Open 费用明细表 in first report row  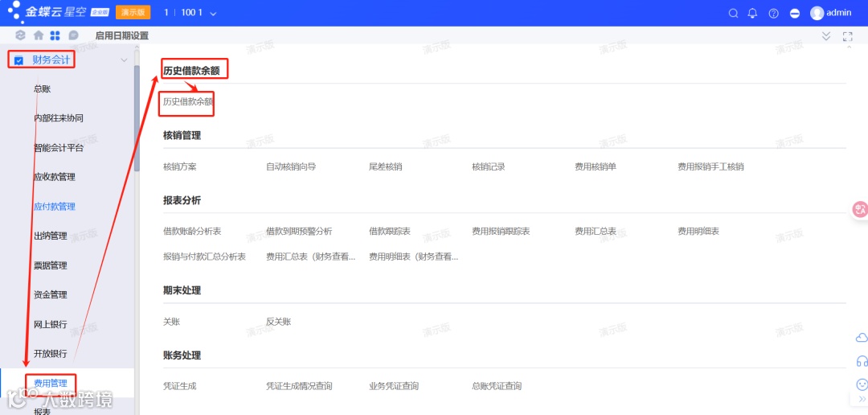[x=698, y=231]
